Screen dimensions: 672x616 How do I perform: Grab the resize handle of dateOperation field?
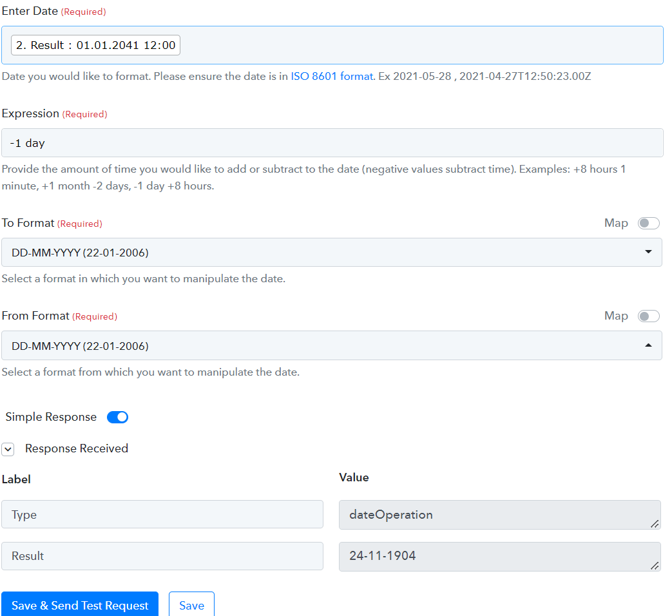click(655, 524)
